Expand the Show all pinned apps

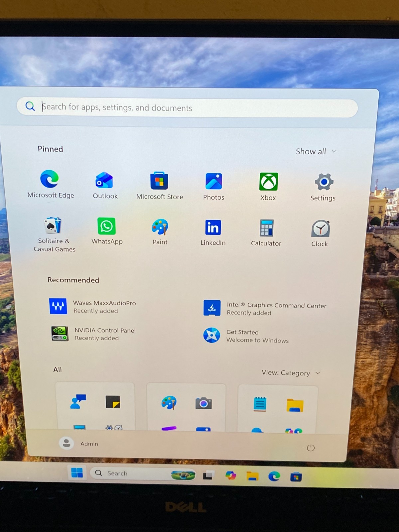pos(316,152)
